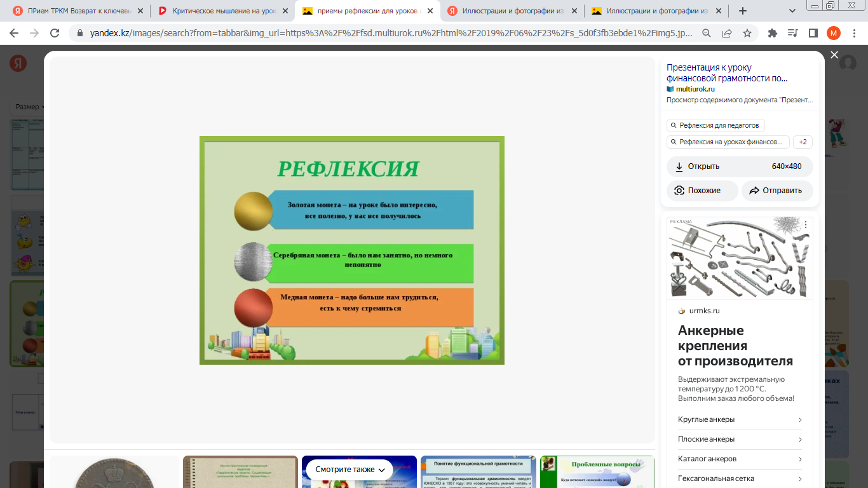This screenshot has height=488, width=868.
Task: Click the address bar URL field
Action: pos(381,33)
